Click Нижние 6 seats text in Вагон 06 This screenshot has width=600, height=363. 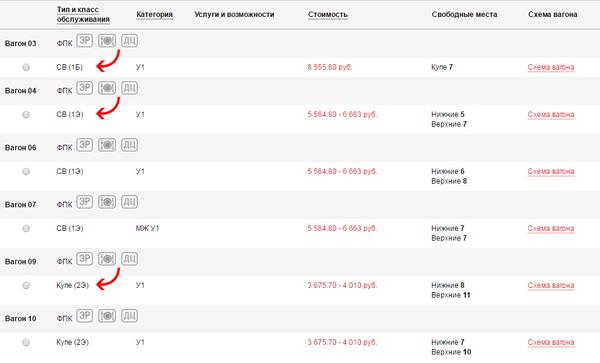[448, 171]
